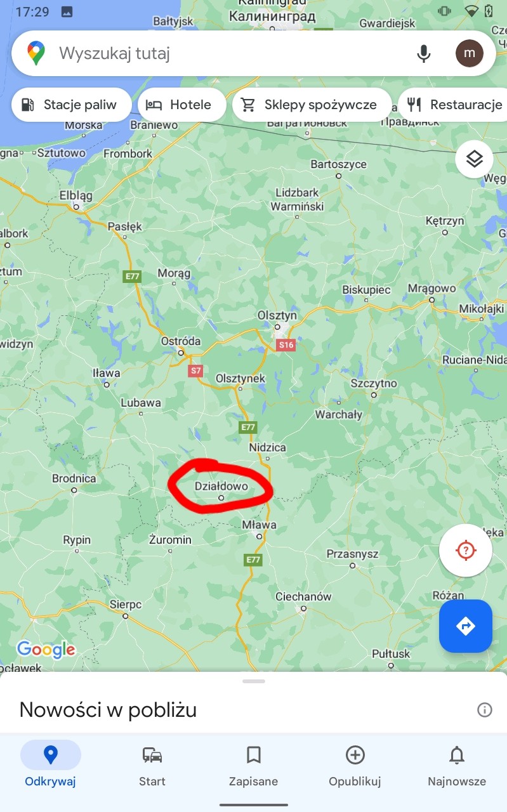The width and height of the screenshot is (507, 812).
Task: Open the map layers button
Action: tap(475, 159)
